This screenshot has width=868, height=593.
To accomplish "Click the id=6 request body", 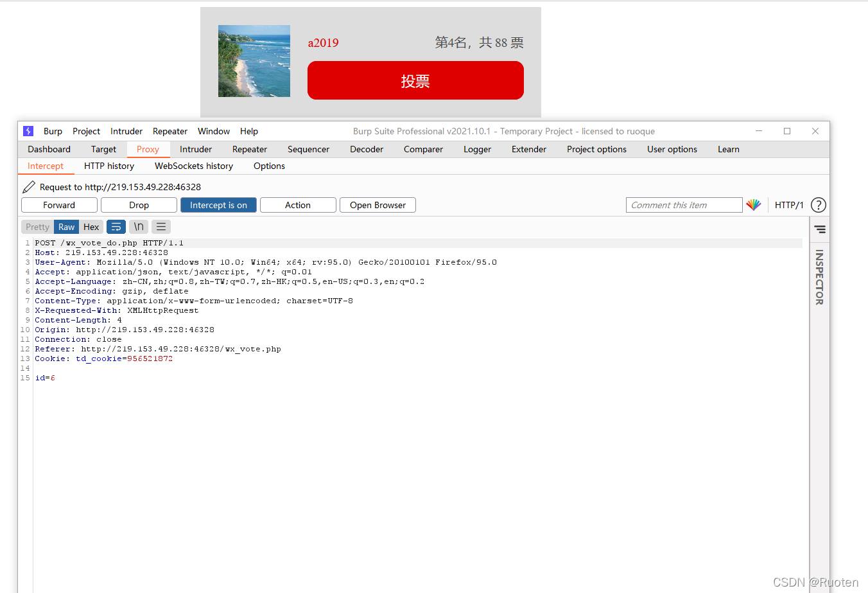I will point(45,378).
